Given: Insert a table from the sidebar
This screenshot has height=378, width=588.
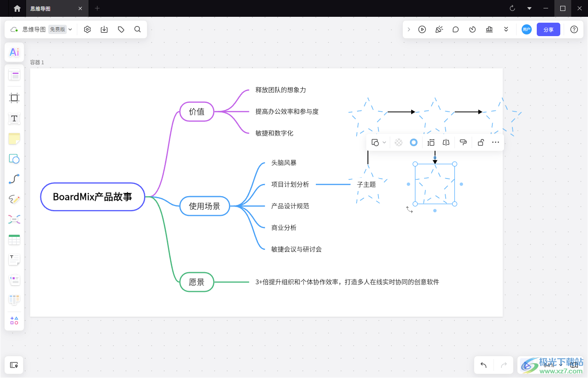Looking at the screenshot, I should (14, 239).
